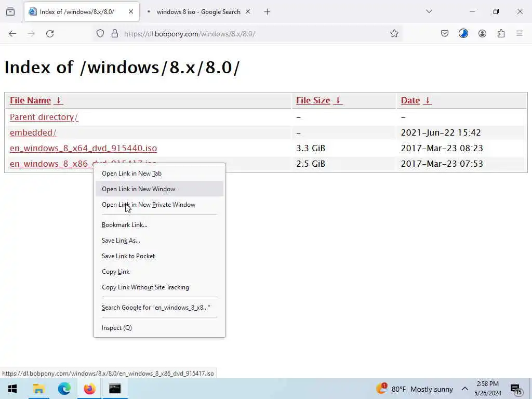The width and height of the screenshot is (532, 399).
Task: Open the weather widget showing 80°F
Action: tap(414, 389)
